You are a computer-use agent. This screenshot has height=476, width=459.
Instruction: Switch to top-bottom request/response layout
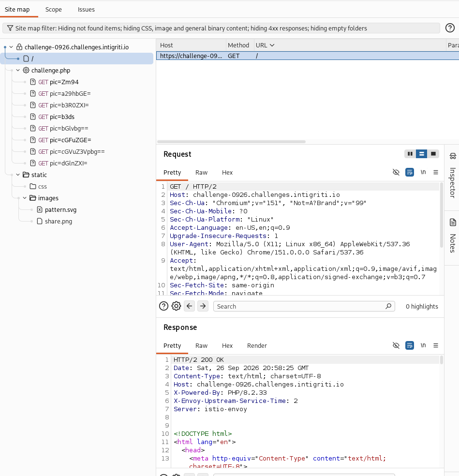pos(422,154)
